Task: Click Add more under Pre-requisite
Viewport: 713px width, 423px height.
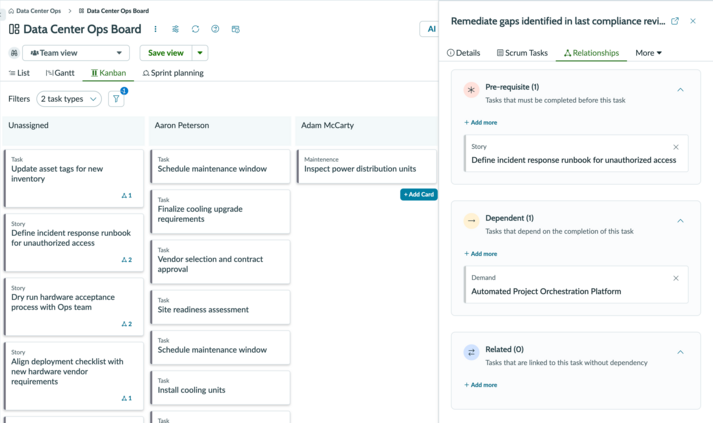Action: 481,122
